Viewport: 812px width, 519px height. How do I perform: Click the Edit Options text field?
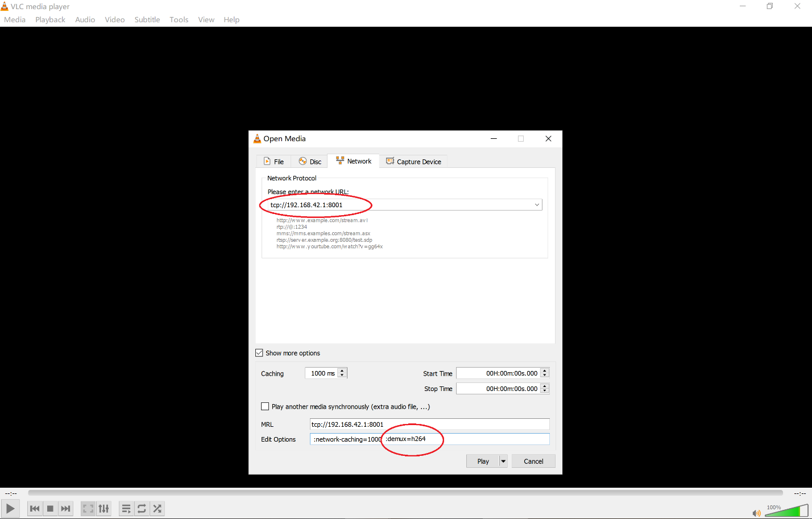coord(430,439)
